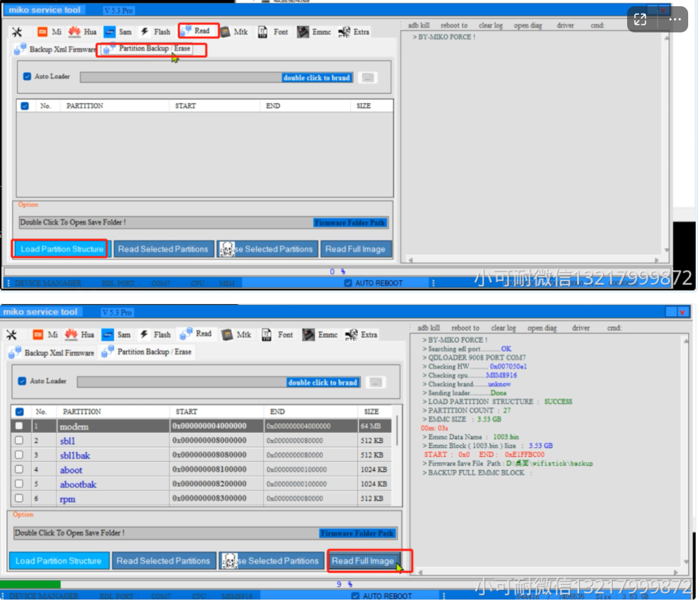Select the Emmc tab icon in upper window

(x=303, y=32)
